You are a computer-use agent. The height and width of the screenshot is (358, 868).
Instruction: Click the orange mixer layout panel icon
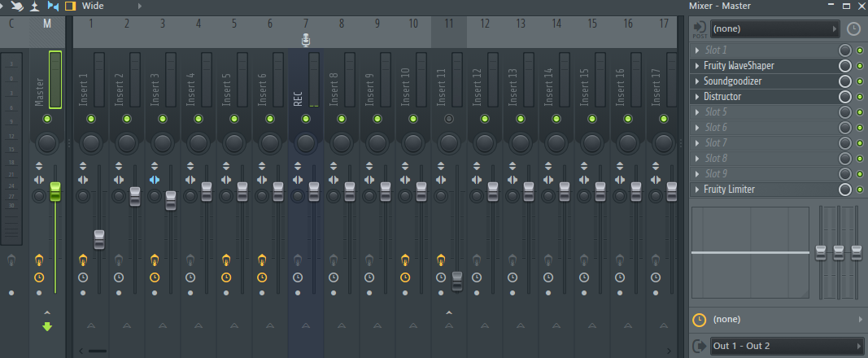[70, 6]
